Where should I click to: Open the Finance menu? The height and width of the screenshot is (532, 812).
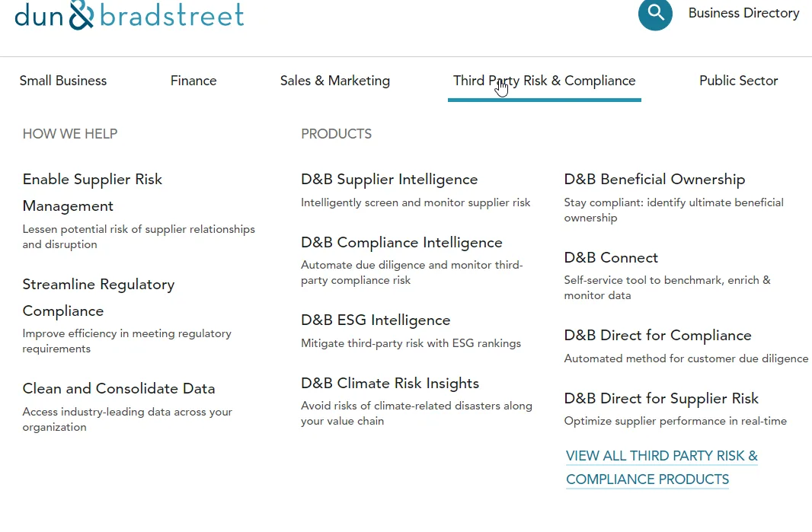193,81
